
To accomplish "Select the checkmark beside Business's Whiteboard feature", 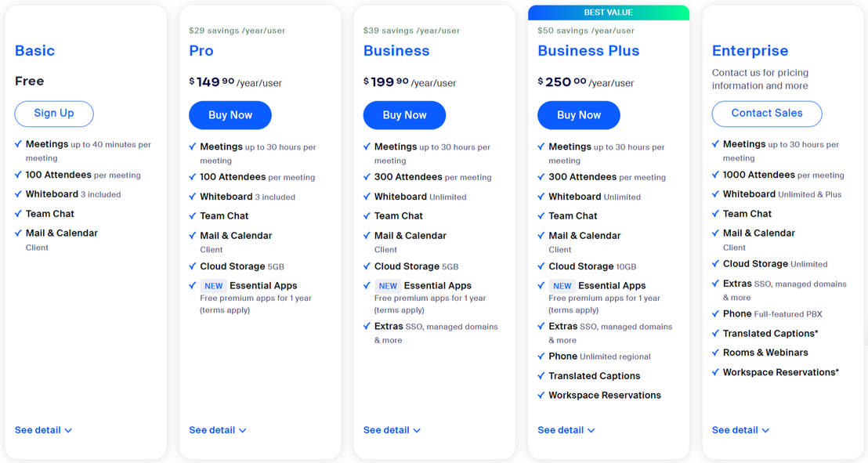I will click(x=367, y=196).
